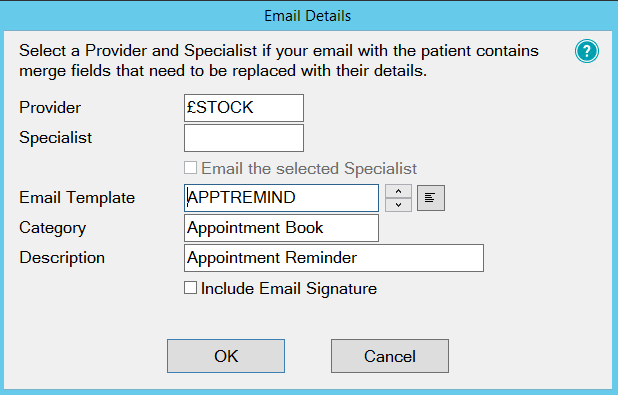
Task: Click the Appointment Reminder description field
Action: 334,258
